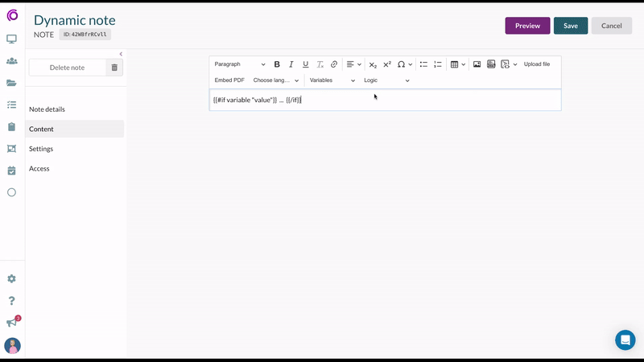Click the Preview button
The image size is (644, 362).
[527, 26]
